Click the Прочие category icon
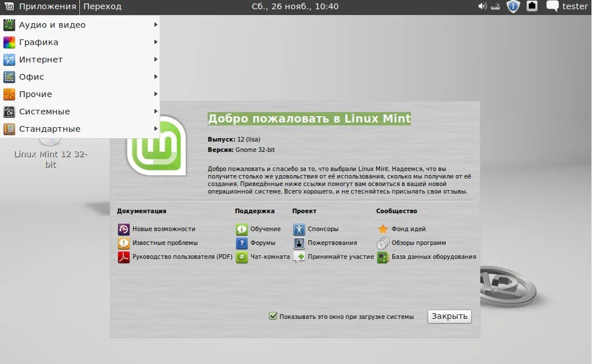 pos(9,94)
